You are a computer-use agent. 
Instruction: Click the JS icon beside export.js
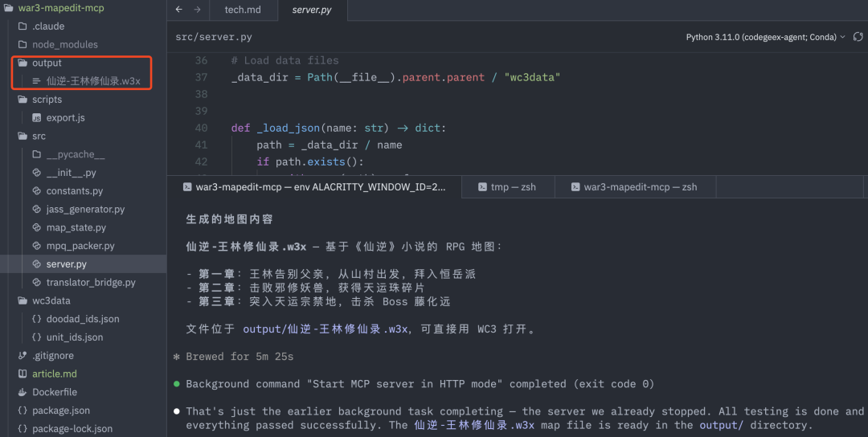(x=36, y=117)
